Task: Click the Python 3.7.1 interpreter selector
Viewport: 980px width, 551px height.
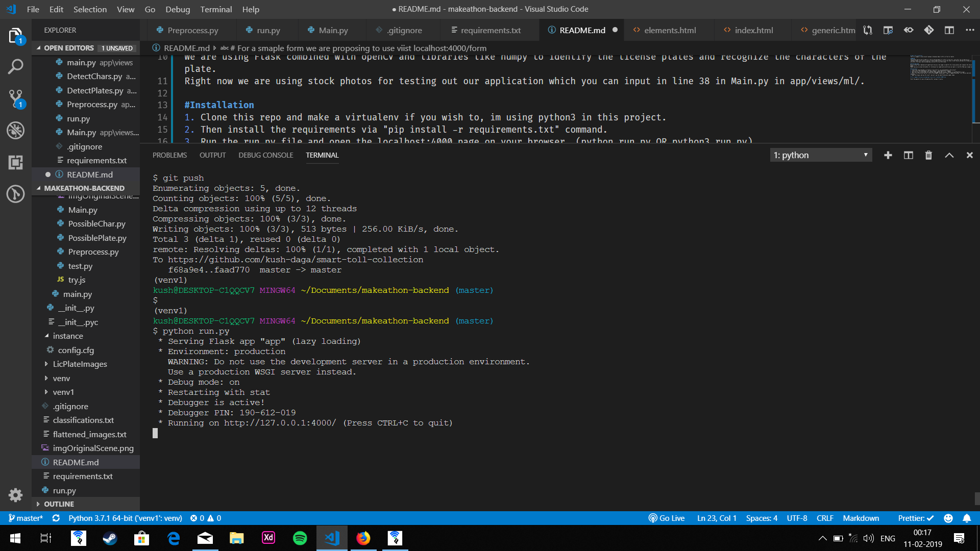Action: click(125, 518)
